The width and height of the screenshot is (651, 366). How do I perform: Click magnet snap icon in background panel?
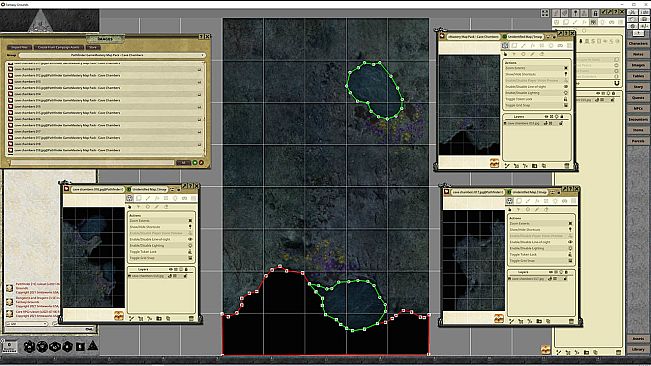[x=617, y=83]
